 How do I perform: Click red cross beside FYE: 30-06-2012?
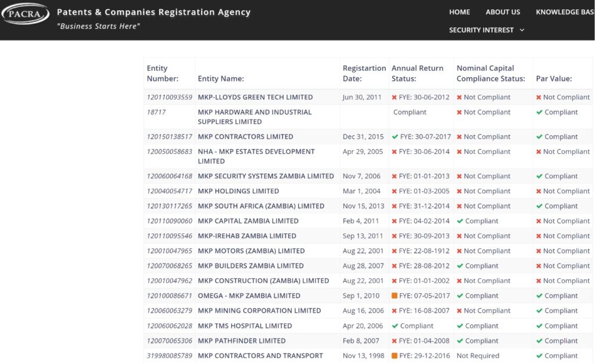pos(395,98)
